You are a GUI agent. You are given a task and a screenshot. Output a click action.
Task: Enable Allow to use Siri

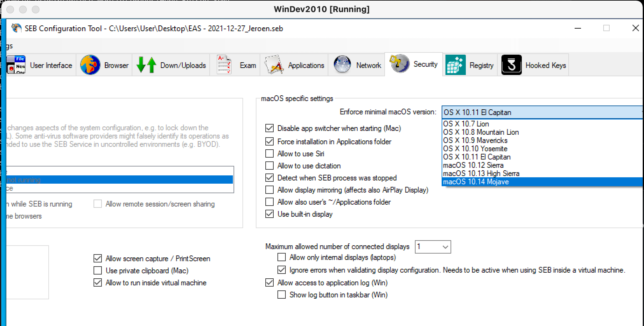pos(269,153)
